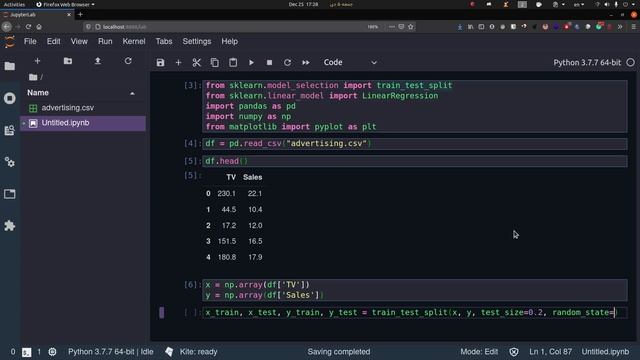Click Python 3.7.7 64-bit | Idle status
This screenshot has height=360, width=640.
111,352
